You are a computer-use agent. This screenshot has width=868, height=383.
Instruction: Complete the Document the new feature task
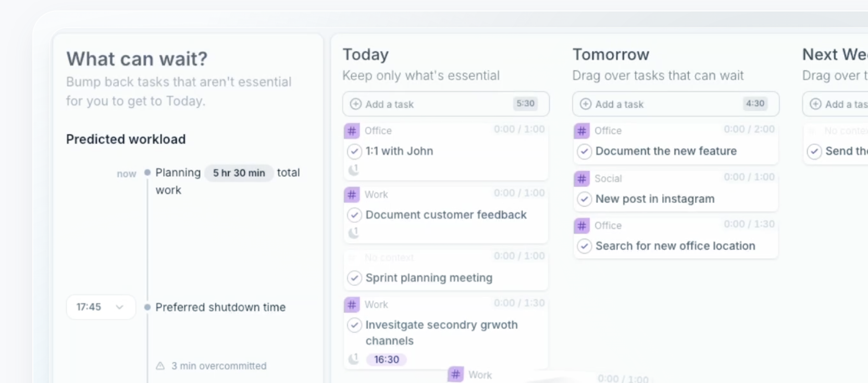[x=584, y=151]
